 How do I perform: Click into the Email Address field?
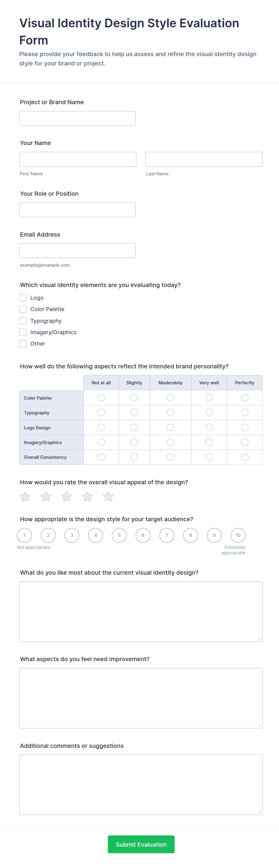point(77,251)
